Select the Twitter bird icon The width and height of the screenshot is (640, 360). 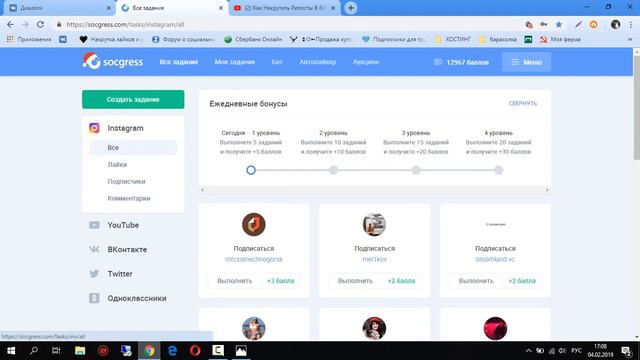(94, 274)
